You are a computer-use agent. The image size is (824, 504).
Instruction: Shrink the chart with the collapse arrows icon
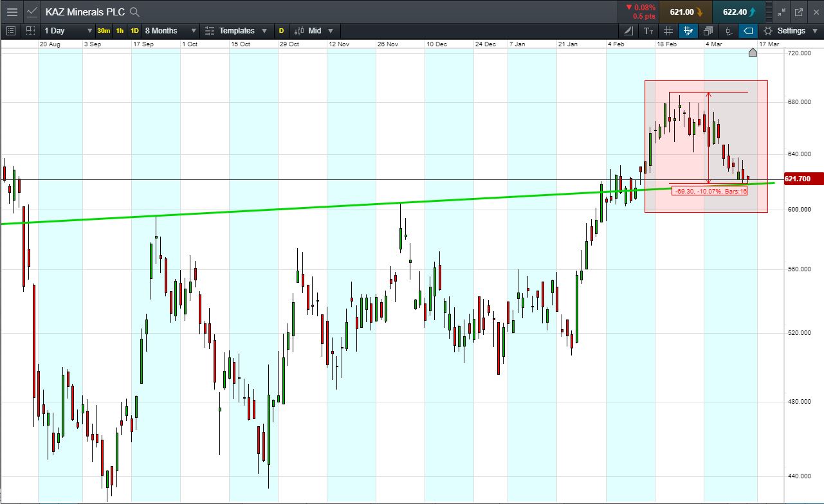[x=782, y=12]
